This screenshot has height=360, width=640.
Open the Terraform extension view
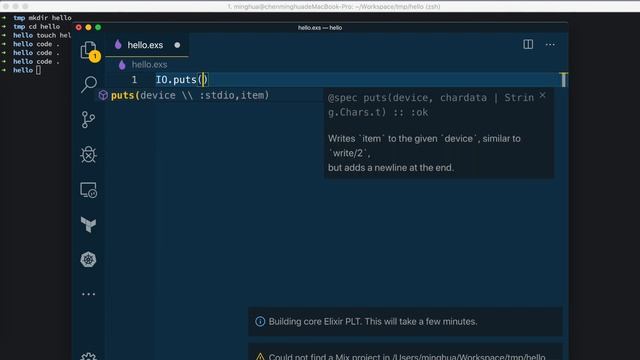88,225
